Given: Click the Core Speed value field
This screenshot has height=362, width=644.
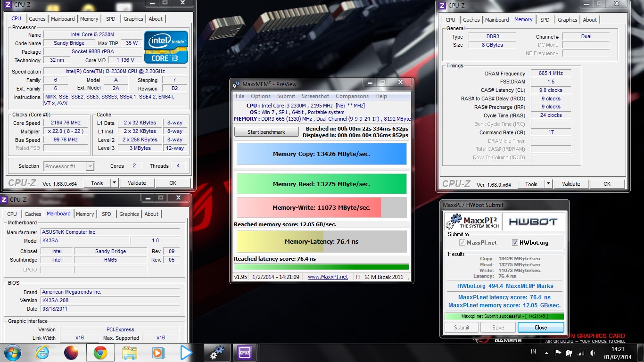Looking at the screenshot, I should pos(65,123).
